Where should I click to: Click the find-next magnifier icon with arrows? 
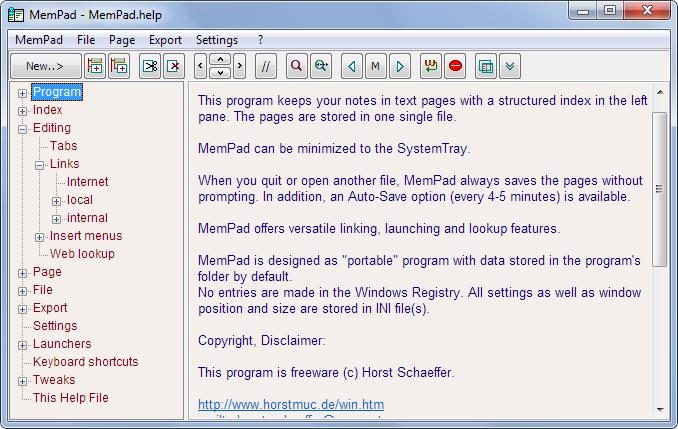coord(321,66)
